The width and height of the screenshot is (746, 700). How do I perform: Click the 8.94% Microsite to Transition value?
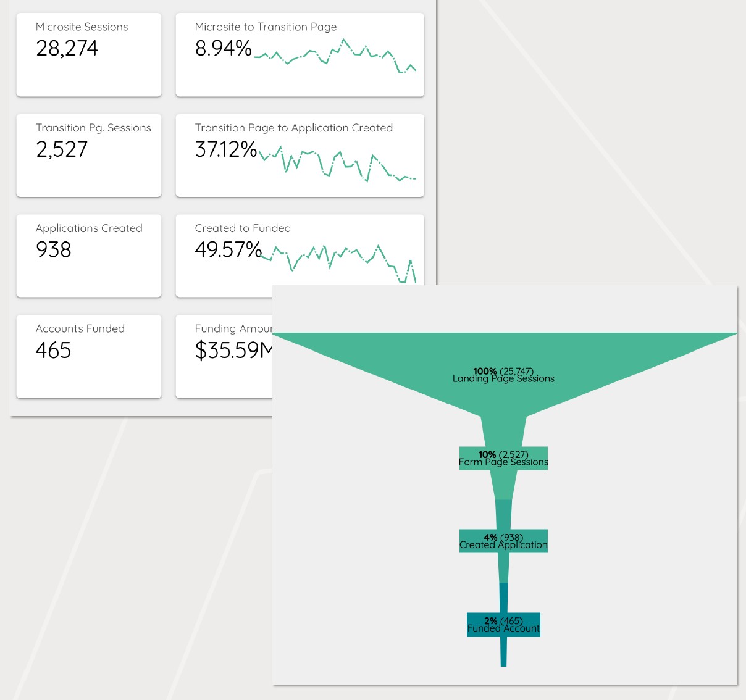223,48
